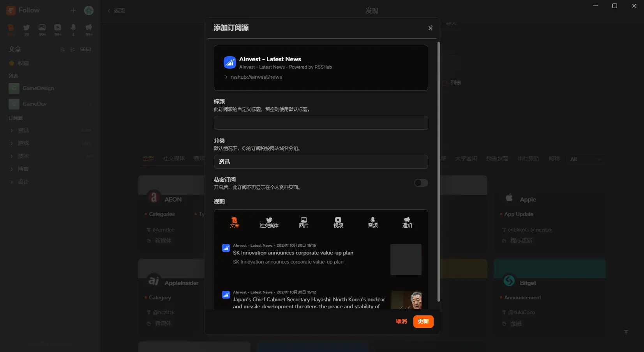The height and width of the screenshot is (352, 644).
Task: Open the microphone audio view with 4 unread
Action: [73, 29]
